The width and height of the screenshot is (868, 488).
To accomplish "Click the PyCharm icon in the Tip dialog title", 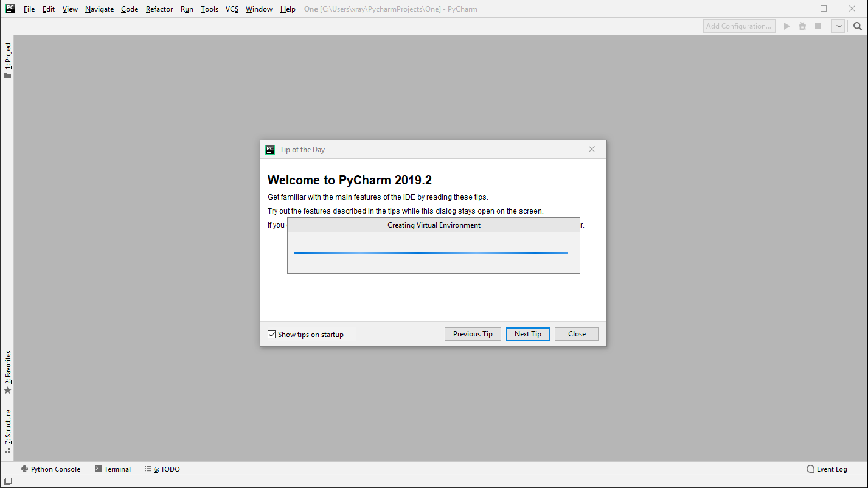I will point(270,149).
